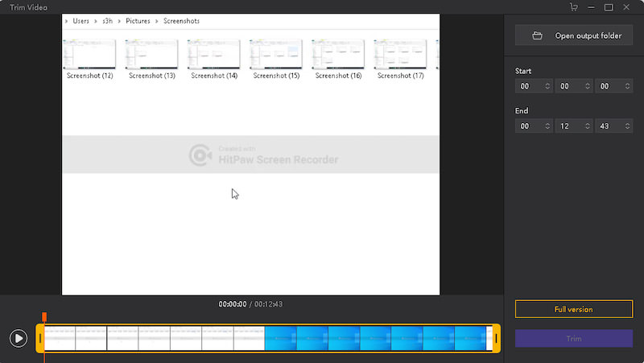Click the total duration 00:12:43 readout
The image size is (644, 363).
point(269,304)
